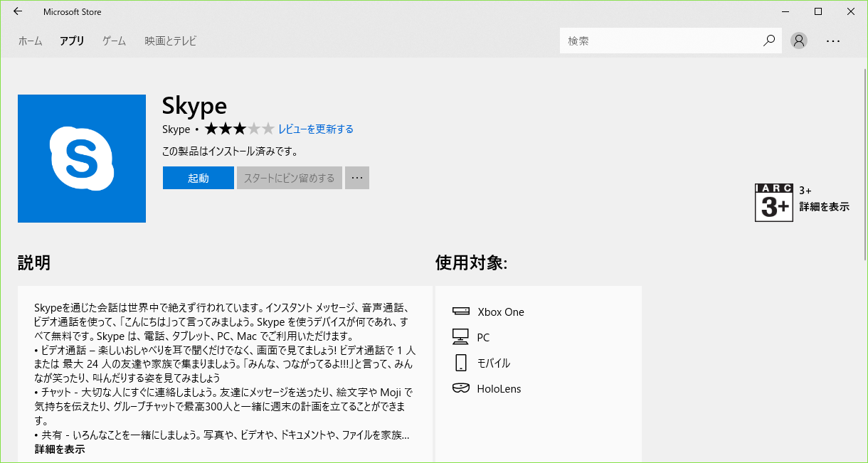The image size is (868, 463).
Task: Click the 3+ age rating text
Action: [805, 190]
